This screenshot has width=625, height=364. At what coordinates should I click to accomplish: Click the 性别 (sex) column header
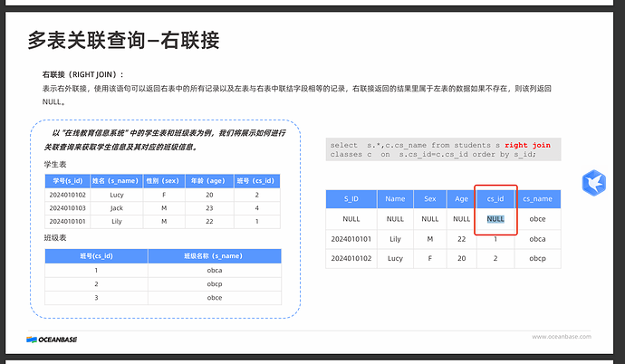point(164,181)
